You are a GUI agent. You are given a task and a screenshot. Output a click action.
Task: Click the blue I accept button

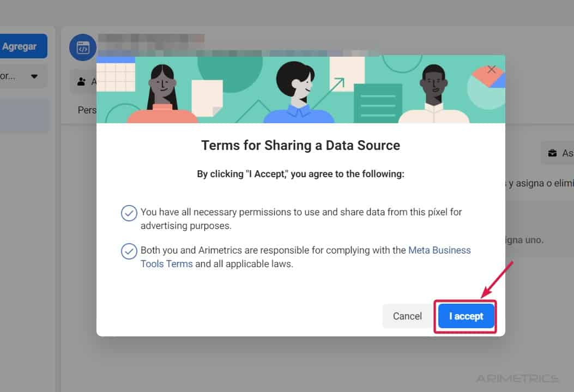click(466, 316)
